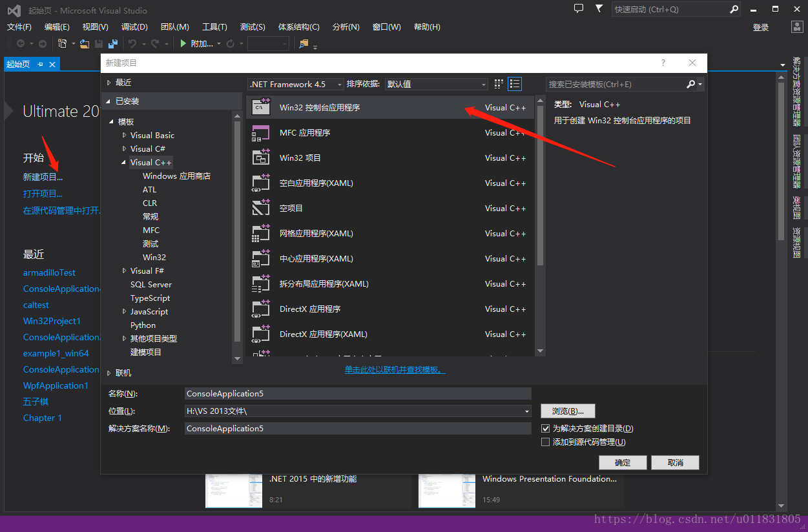Switch templates to medium list view

tap(515, 84)
